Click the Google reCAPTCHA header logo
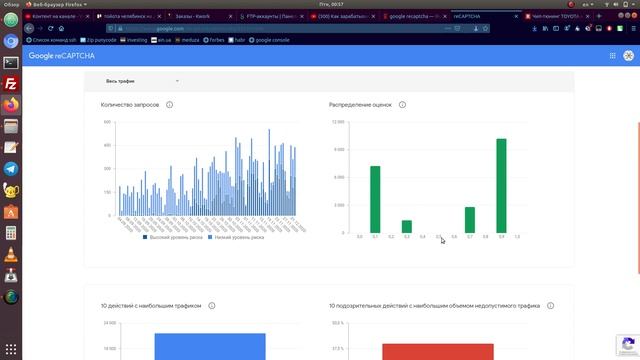The height and width of the screenshot is (360, 640). (61, 56)
